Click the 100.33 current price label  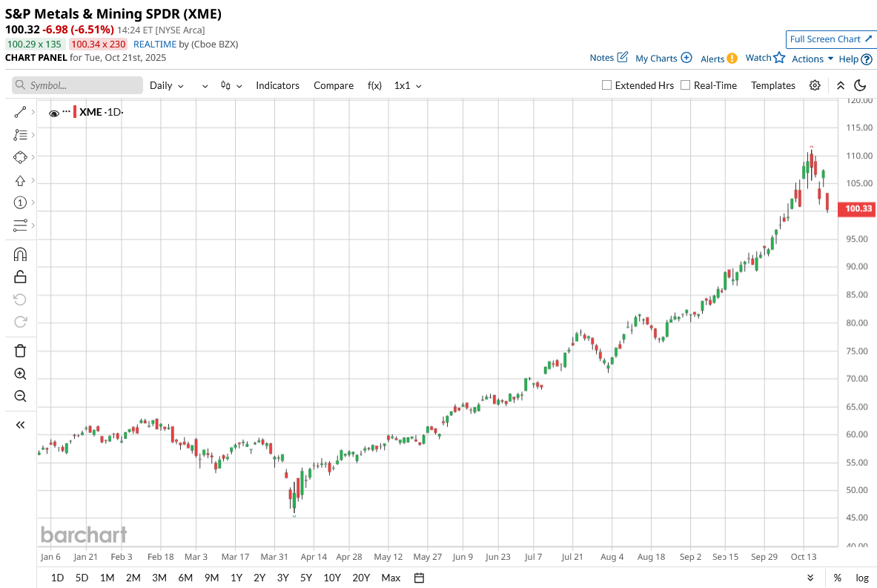point(857,208)
